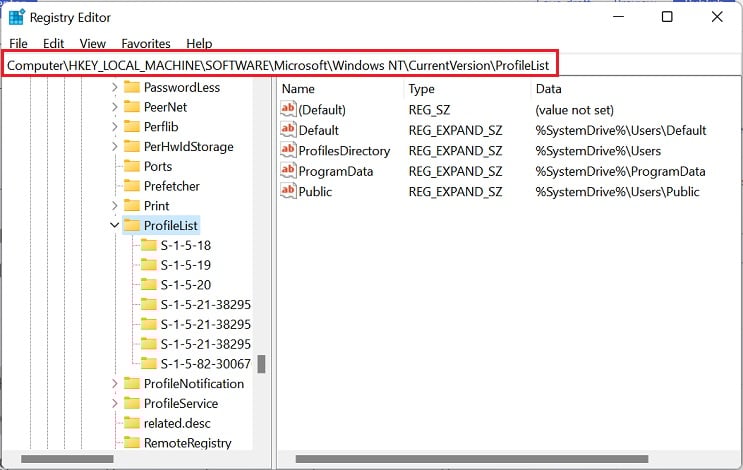The height and width of the screenshot is (470, 743).
Task: Select the Prefetcher key label
Action: [172, 186]
